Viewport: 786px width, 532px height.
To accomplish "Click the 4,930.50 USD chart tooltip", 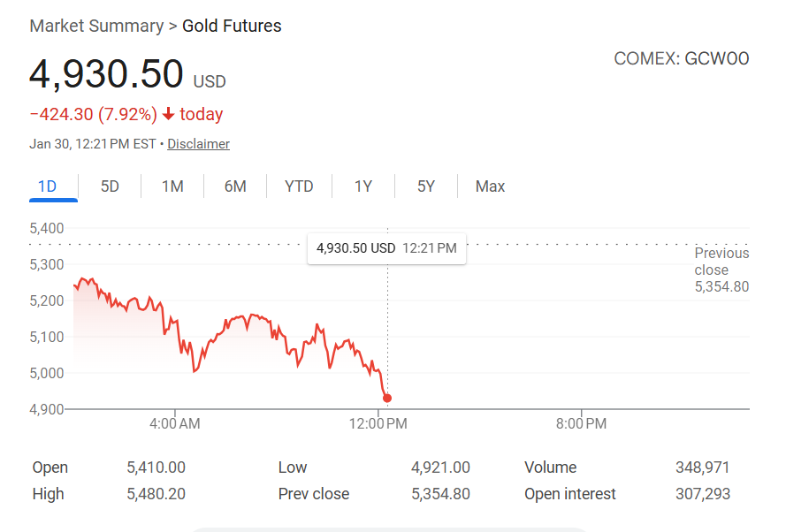I will [386, 248].
